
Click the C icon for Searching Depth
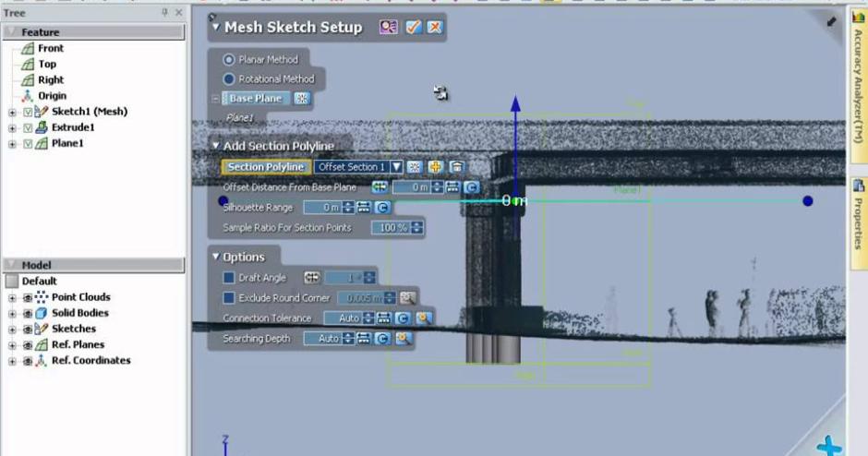(x=382, y=339)
